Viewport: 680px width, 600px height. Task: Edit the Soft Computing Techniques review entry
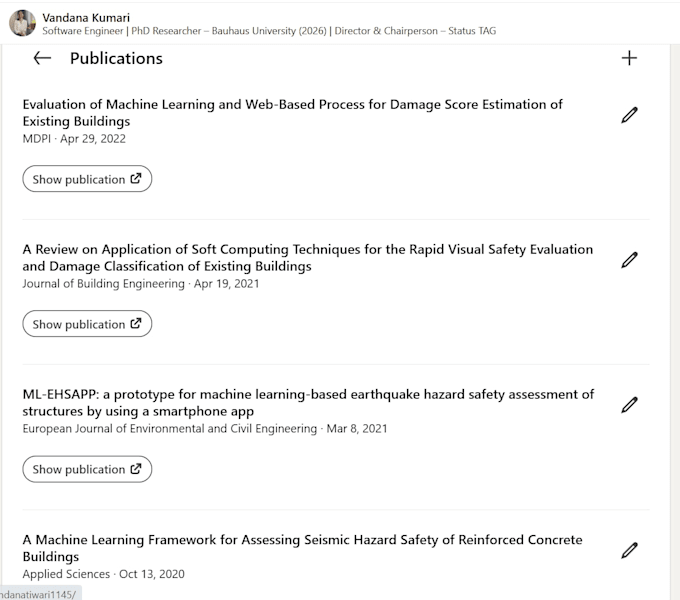coord(629,260)
